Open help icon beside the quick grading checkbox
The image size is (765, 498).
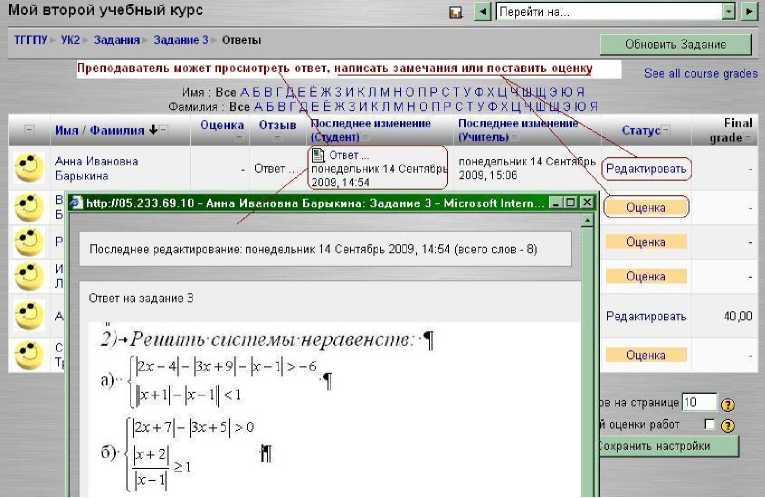(x=728, y=424)
